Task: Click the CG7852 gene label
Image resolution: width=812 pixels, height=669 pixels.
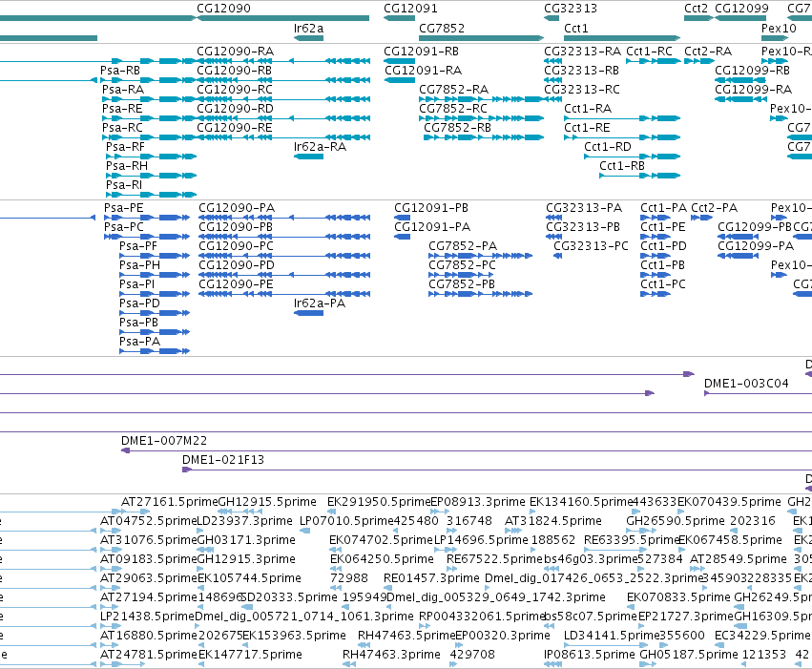Action: click(x=442, y=29)
